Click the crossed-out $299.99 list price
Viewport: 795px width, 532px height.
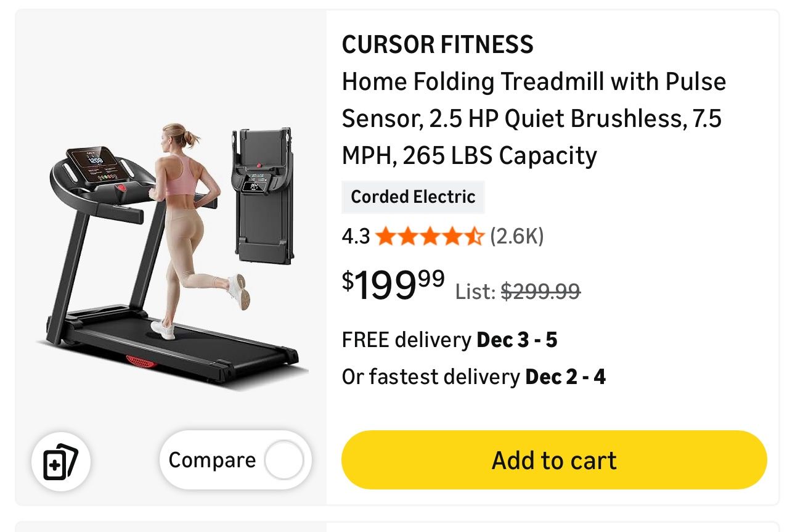(x=540, y=292)
